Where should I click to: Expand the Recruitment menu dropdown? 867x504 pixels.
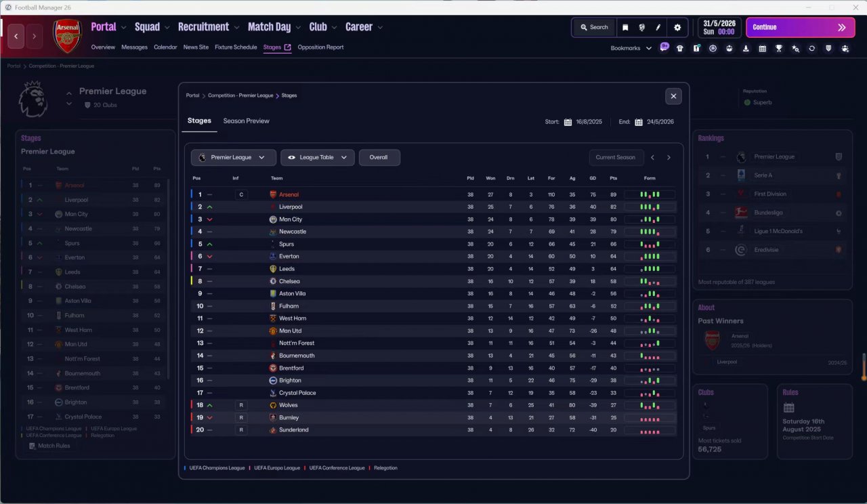[236, 28]
